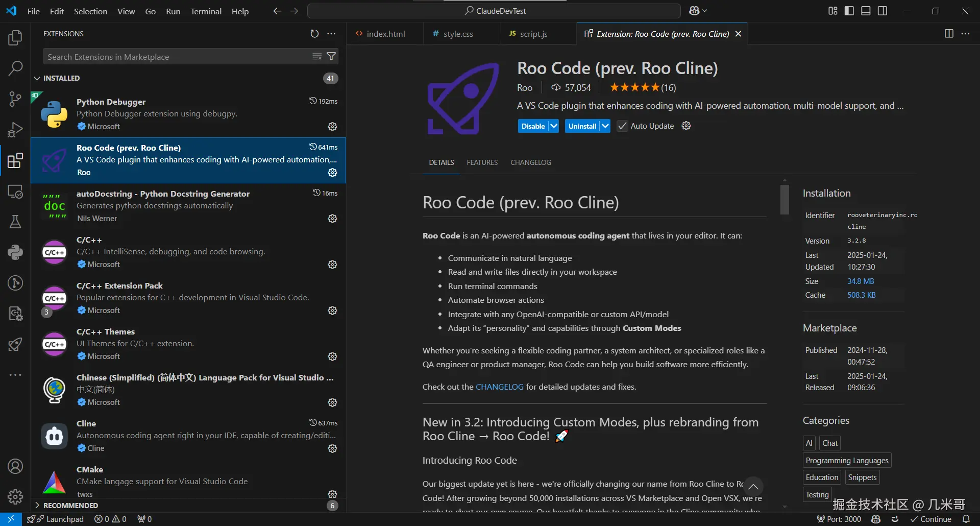Open the Disable button dropdown arrow
Image resolution: width=980 pixels, height=526 pixels.
click(554, 126)
